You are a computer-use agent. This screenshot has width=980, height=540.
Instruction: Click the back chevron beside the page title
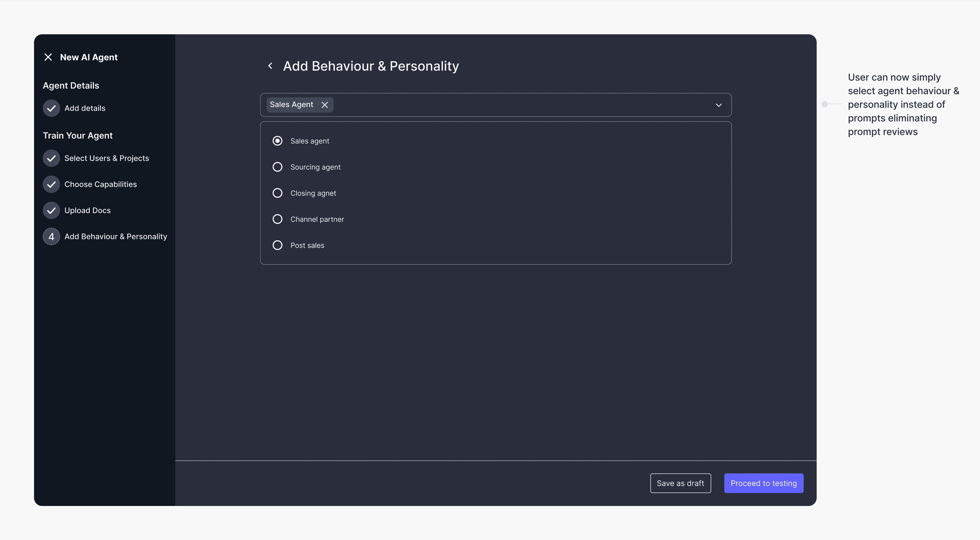(x=270, y=66)
